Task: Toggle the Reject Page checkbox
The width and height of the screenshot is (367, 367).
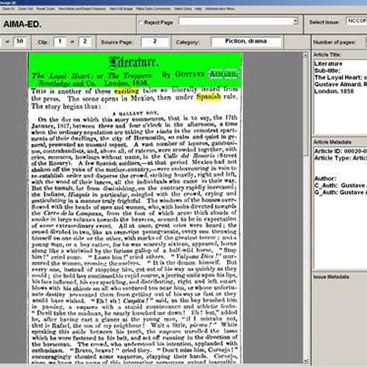Action: (141, 23)
